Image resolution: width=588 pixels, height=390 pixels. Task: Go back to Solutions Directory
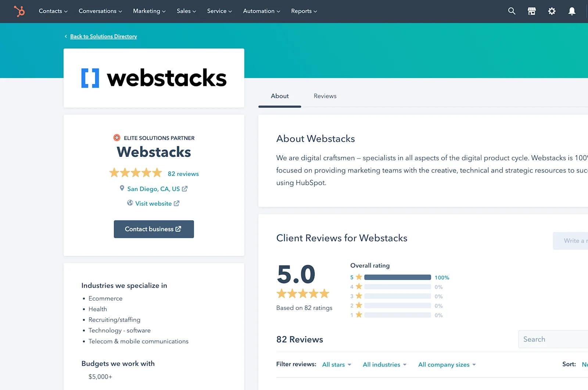click(x=103, y=36)
